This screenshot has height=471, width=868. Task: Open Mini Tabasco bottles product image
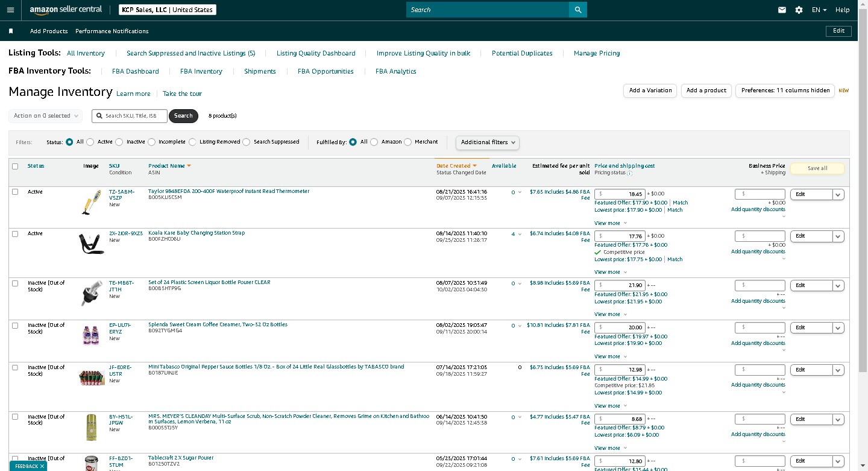(92, 378)
